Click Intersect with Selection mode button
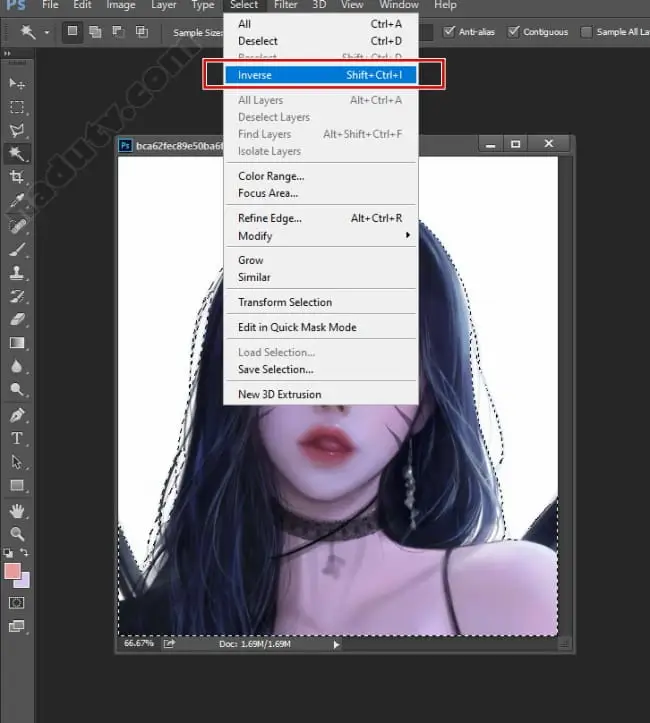 pyautogui.click(x=142, y=31)
